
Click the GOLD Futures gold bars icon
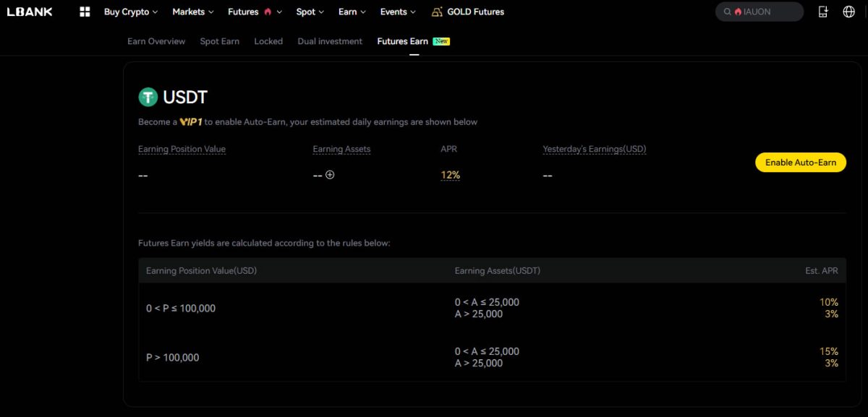[x=437, y=12]
